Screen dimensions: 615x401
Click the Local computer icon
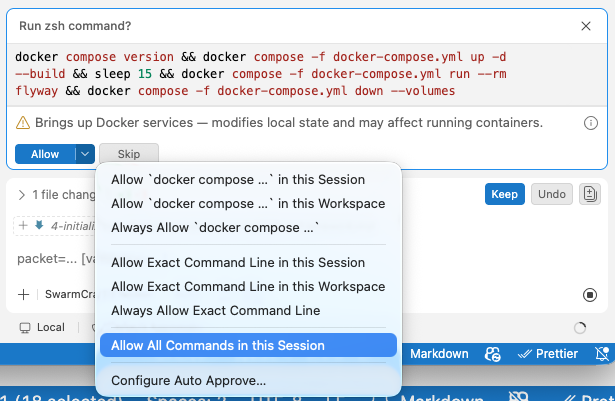(x=25, y=328)
